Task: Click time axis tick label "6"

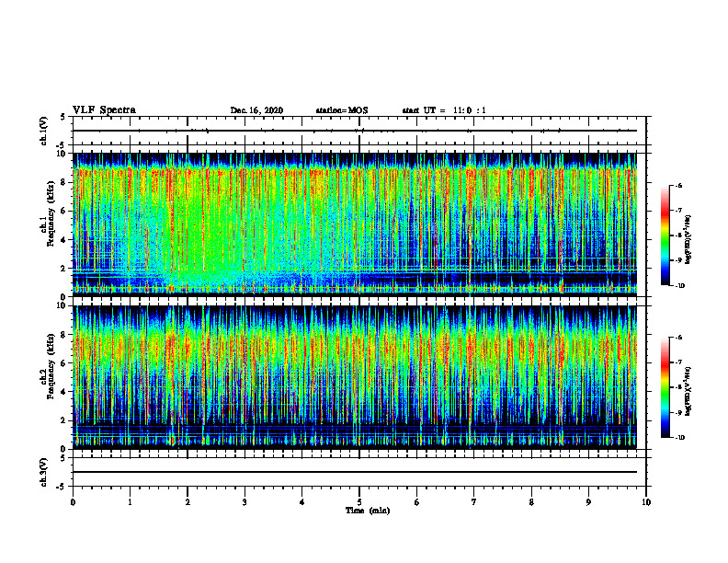Action: click(417, 502)
